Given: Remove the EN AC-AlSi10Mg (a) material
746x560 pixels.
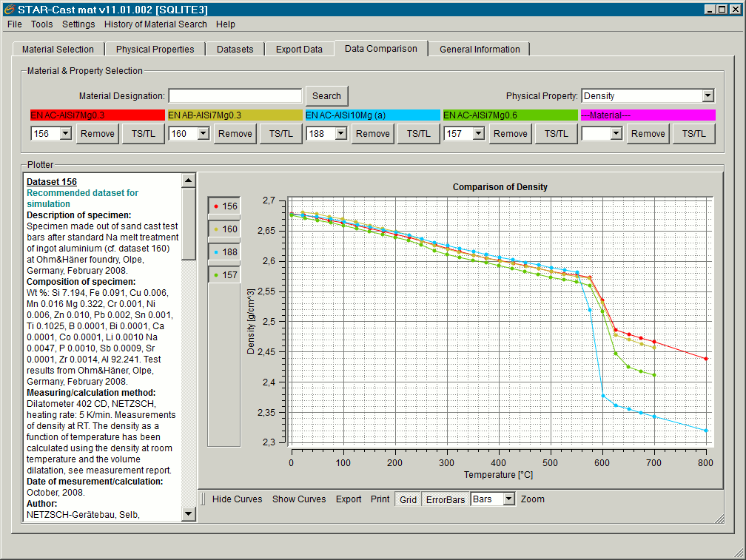Looking at the screenshot, I should point(372,134).
